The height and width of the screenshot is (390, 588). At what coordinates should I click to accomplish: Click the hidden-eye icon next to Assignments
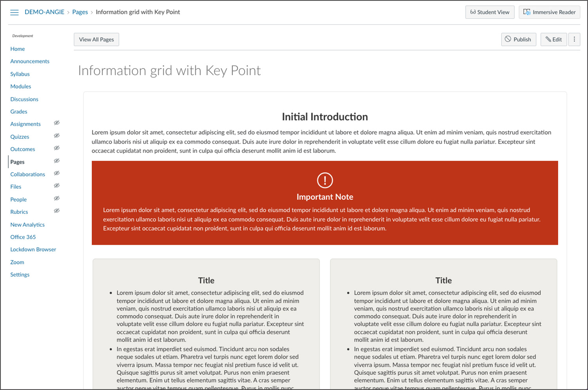point(56,123)
